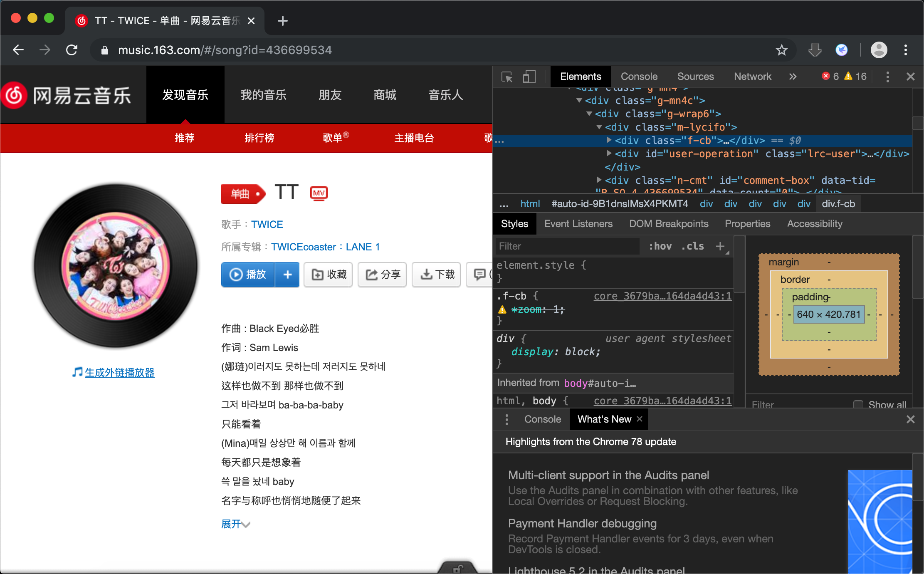Click the comment speech bubble button
Image resolution: width=924 pixels, height=574 pixels.
point(479,275)
